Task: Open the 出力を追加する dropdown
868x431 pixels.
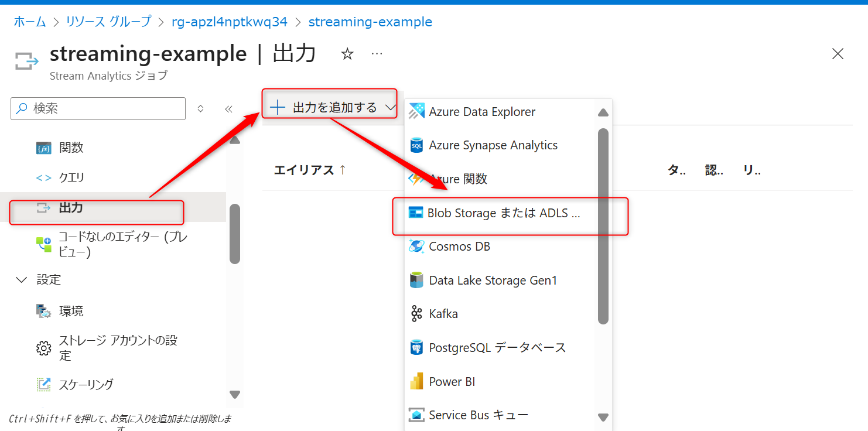Action: coord(333,107)
